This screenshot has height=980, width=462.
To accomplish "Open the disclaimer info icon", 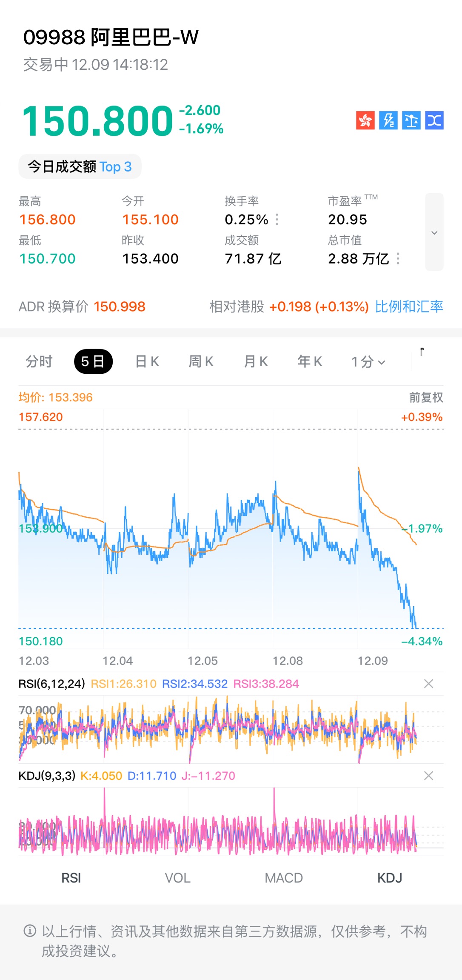I will click(x=30, y=931).
